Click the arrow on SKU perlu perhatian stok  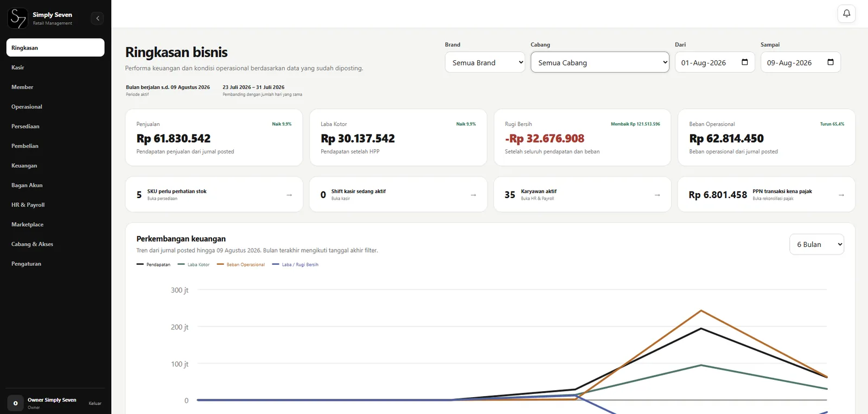click(x=289, y=195)
